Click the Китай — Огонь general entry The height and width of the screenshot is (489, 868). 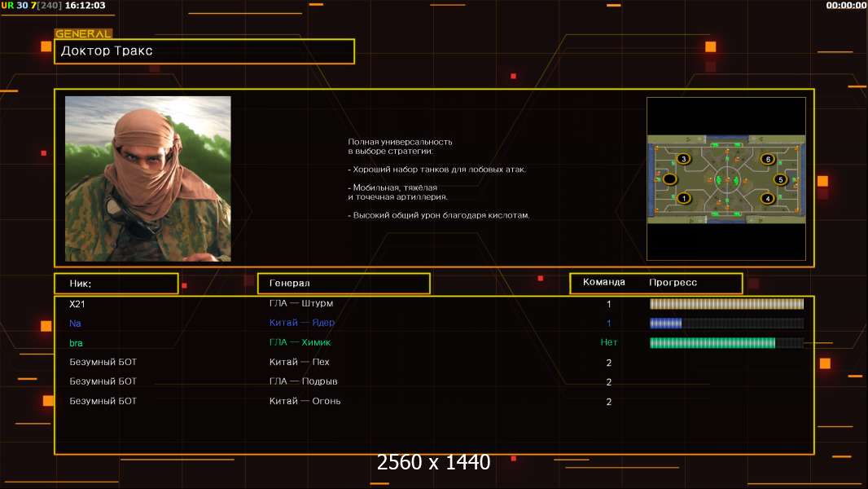coord(305,401)
